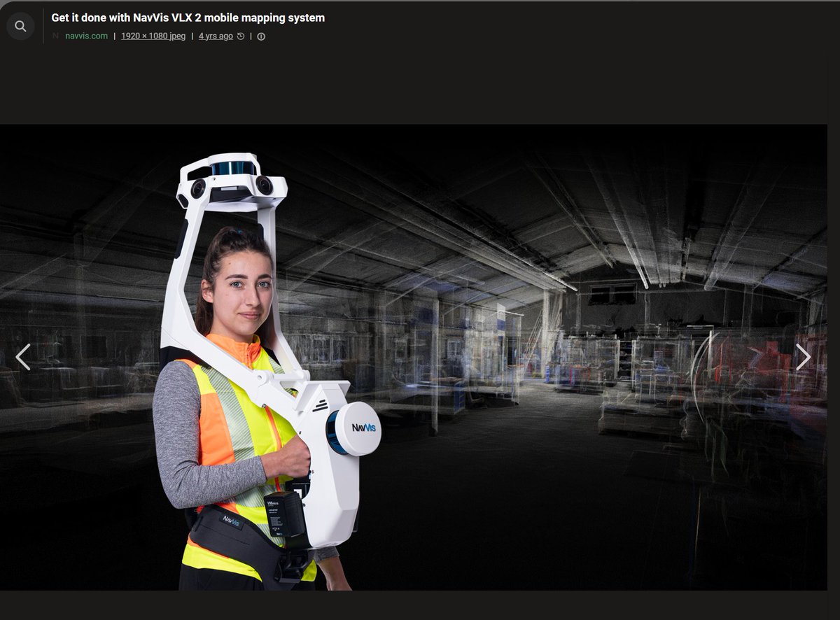840x620 pixels.
Task: Go to the previous image arrow
Action: tap(23, 357)
